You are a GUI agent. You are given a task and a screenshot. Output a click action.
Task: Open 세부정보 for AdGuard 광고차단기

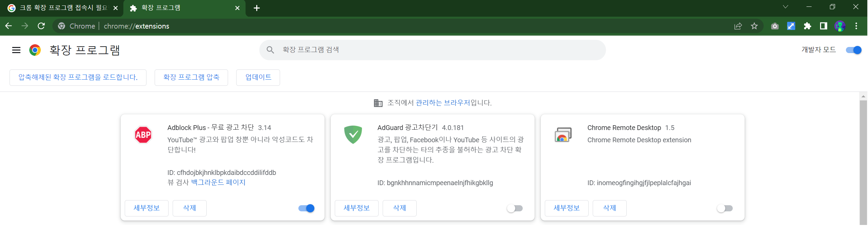pos(357,208)
